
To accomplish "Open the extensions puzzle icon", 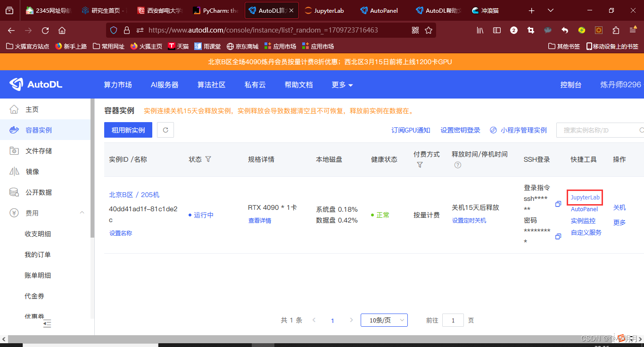I will tap(616, 30).
